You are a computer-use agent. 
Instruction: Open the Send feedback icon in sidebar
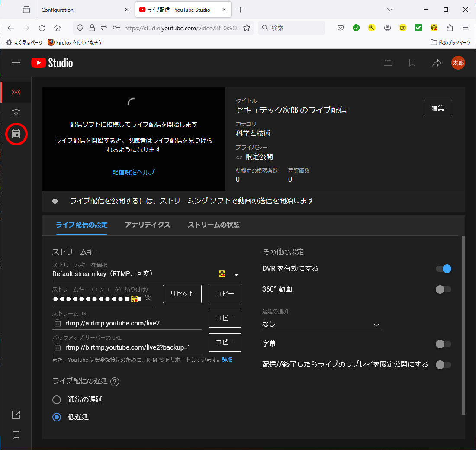tap(16, 435)
